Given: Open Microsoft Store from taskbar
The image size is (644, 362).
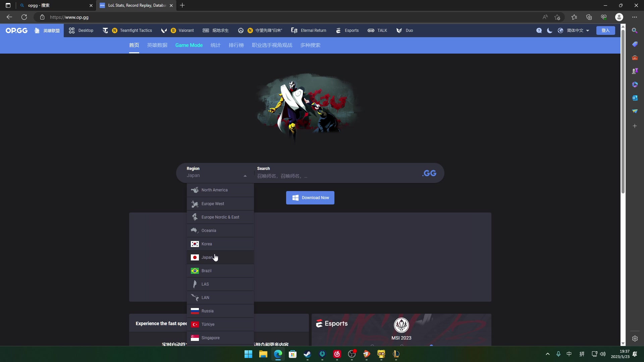Looking at the screenshot, I should point(292,354).
